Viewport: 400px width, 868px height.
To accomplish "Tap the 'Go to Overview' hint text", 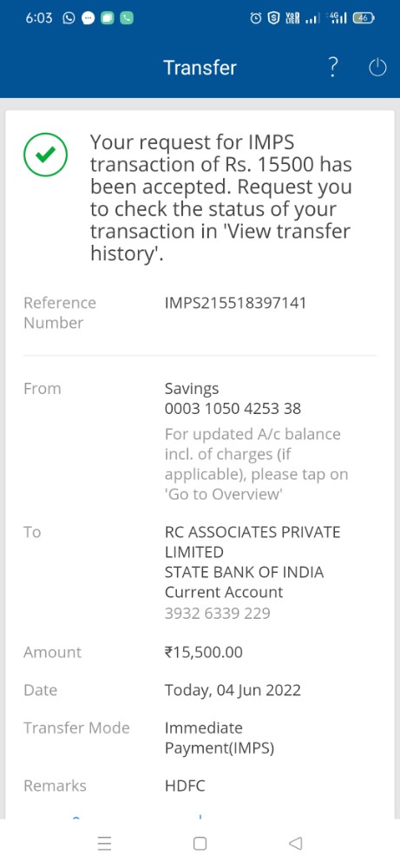I will click(224, 495).
